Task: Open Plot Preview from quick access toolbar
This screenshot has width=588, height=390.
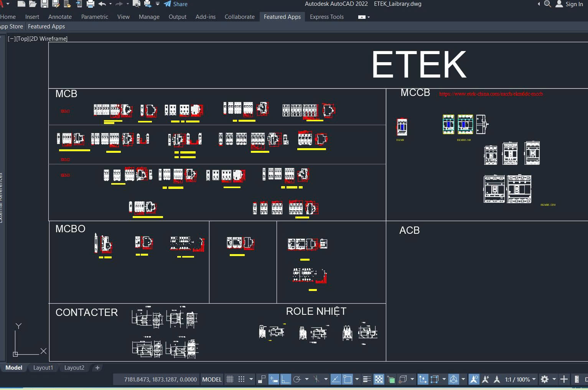Action: tap(136, 4)
